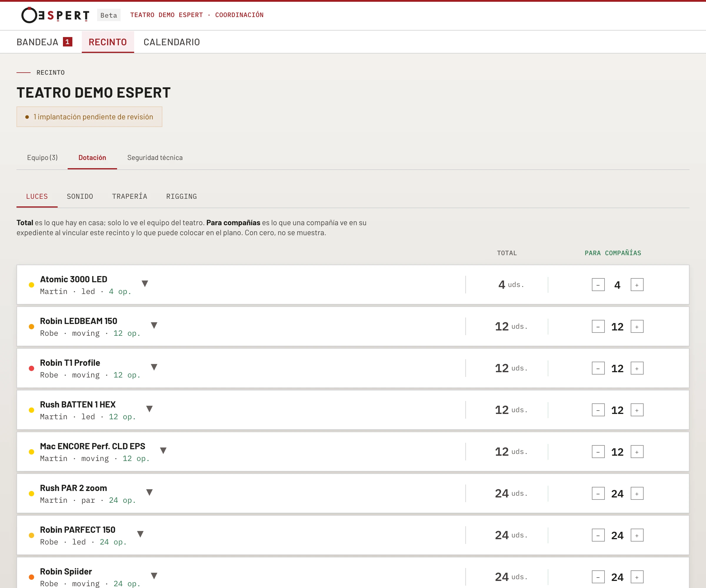This screenshot has height=588, width=706.
Task: Decrease Robin Spiider company units
Action: pos(598,577)
